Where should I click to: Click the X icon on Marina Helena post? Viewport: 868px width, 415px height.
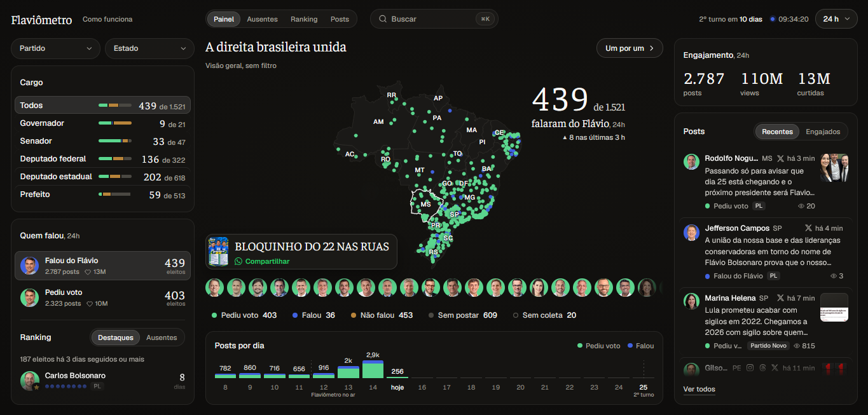pyautogui.click(x=780, y=298)
